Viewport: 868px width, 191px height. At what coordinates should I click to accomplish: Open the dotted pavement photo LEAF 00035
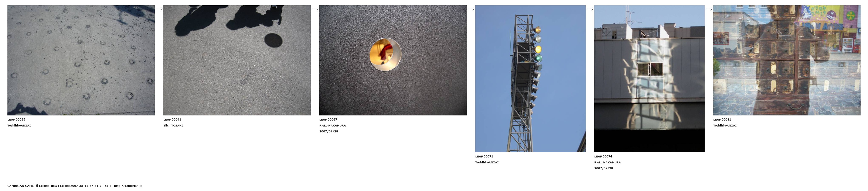(81, 60)
